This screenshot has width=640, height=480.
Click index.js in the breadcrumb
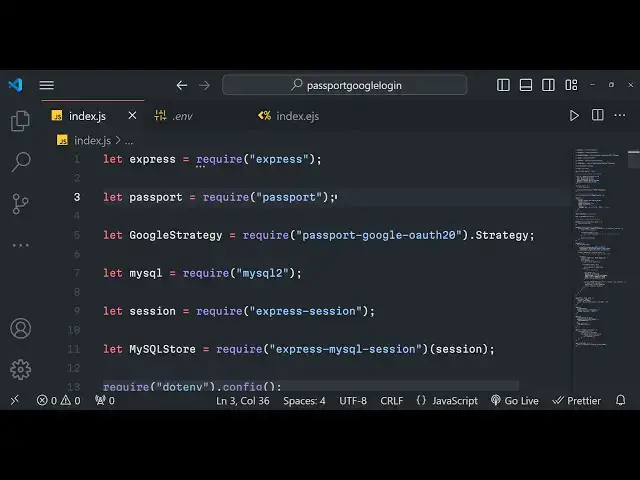tap(92, 140)
